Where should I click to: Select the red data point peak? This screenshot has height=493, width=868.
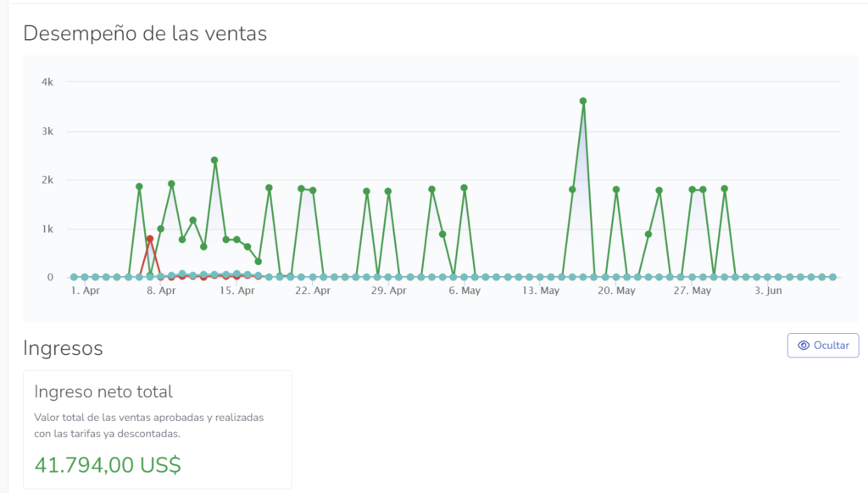point(150,239)
